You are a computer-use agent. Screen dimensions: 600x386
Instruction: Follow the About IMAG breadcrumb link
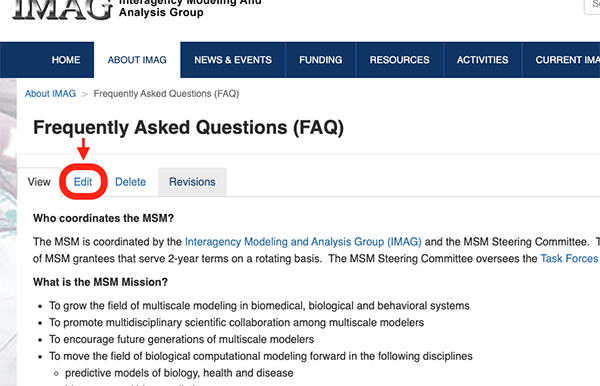(51, 94)
